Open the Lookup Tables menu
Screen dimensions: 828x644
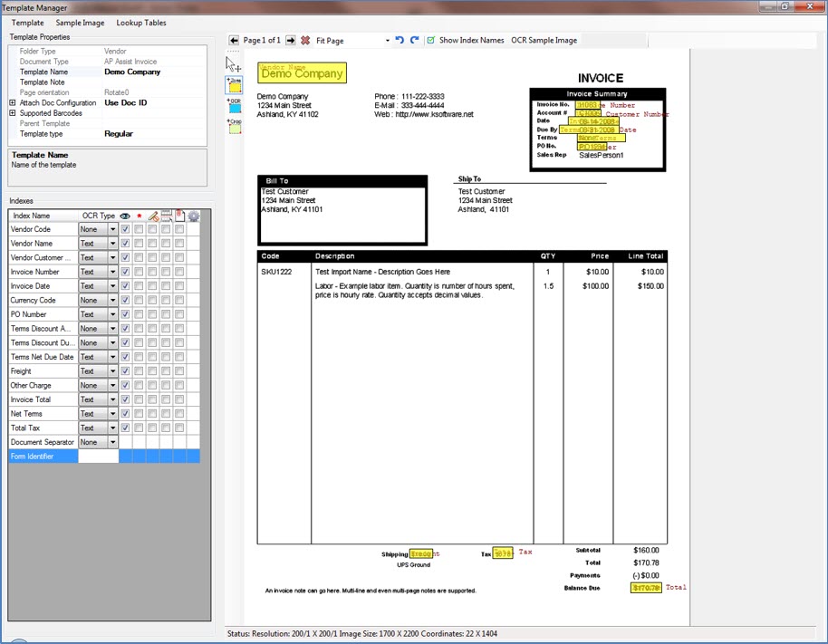(141, 23)
